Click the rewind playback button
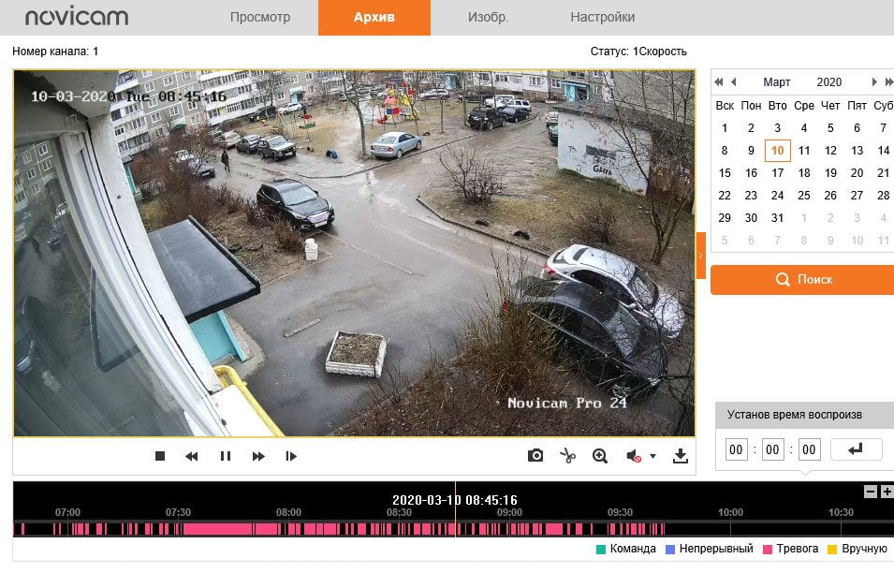Viewport: 894px width, 588px height. [192, 456]
